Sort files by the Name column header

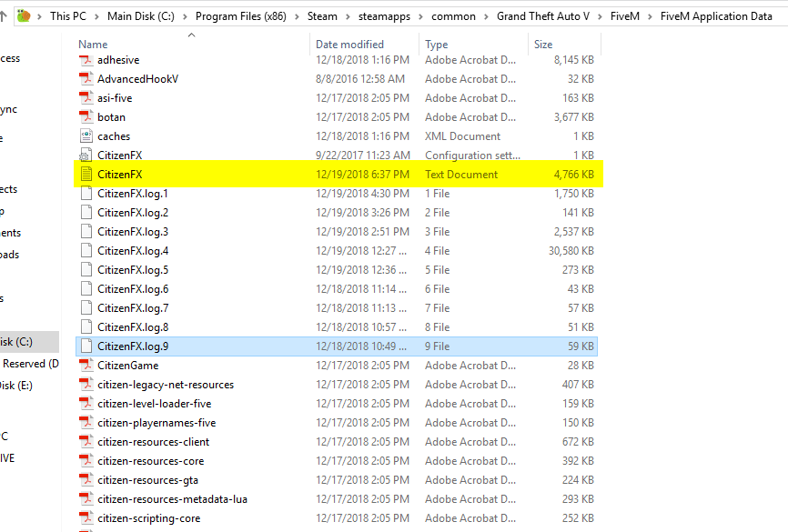pyautogui.click(x=93, y=45)
